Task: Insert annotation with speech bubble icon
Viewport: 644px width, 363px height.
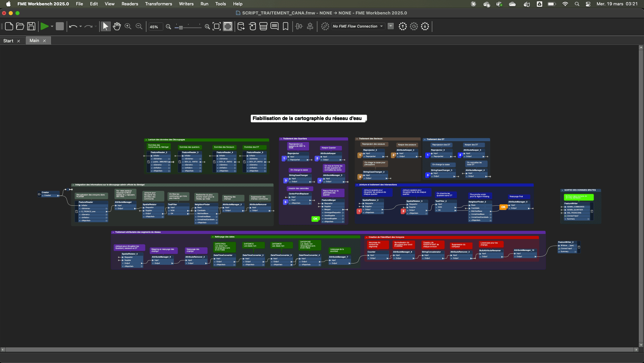Action: (x=274, y=26)
